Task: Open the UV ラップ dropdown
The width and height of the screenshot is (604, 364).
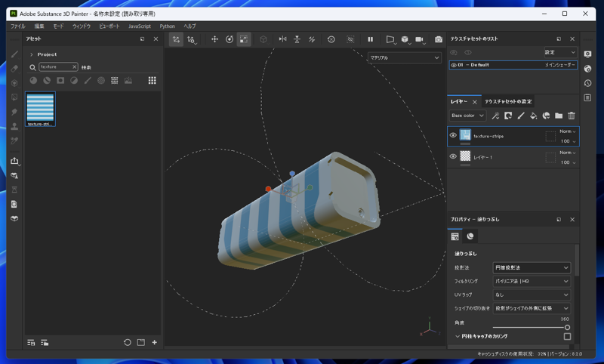Action: (x=532, y=295)
